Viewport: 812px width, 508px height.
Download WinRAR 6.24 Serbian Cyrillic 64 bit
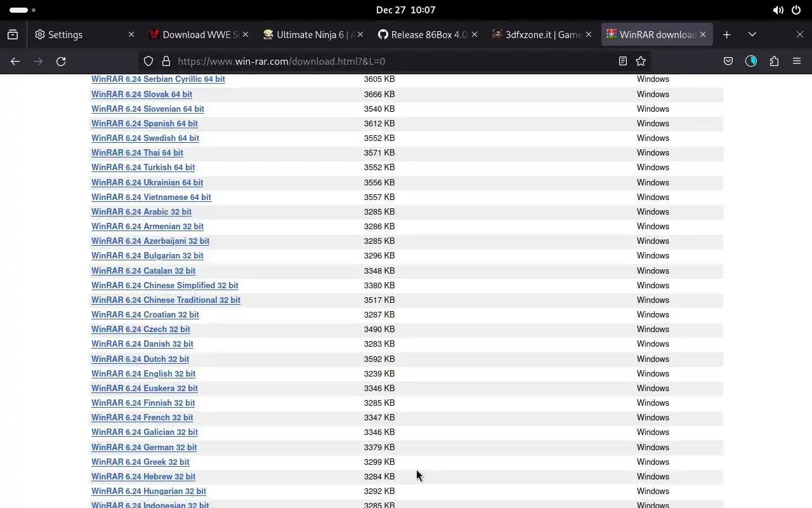click(x=158, y=79)
